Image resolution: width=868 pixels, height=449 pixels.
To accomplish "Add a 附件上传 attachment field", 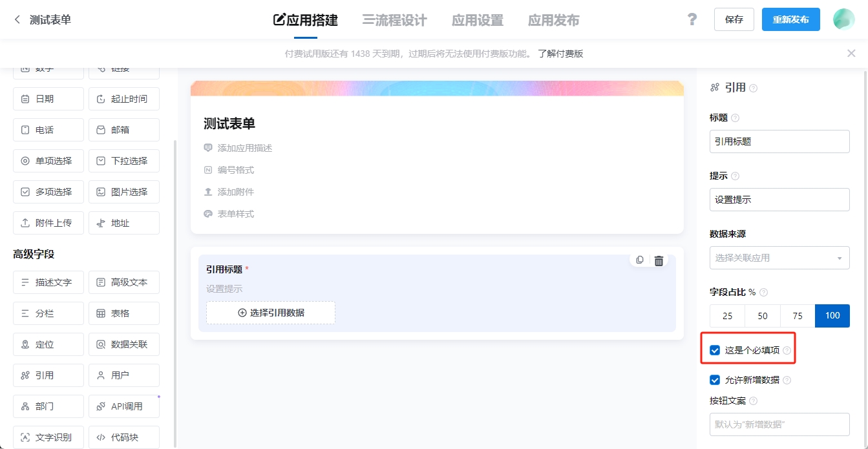I will (x=48, y=222).
